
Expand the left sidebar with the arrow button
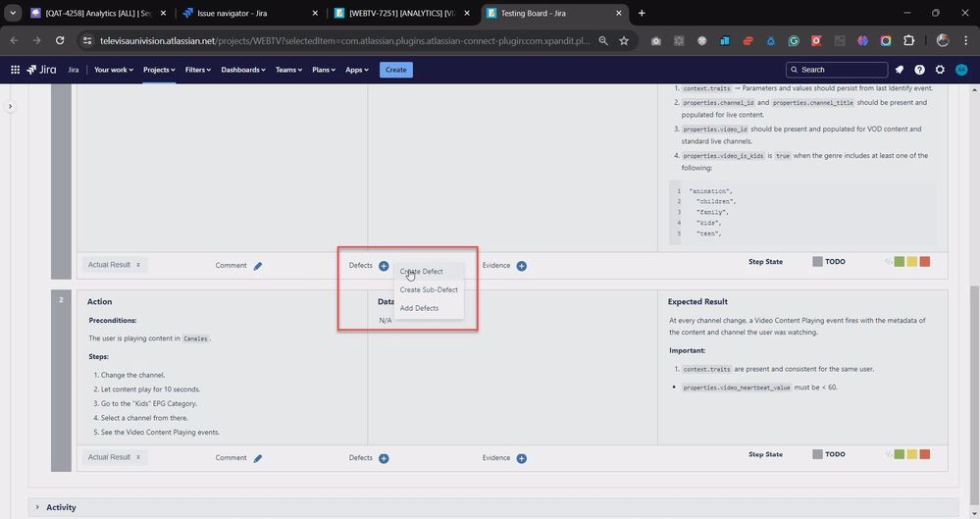(10, 106)
